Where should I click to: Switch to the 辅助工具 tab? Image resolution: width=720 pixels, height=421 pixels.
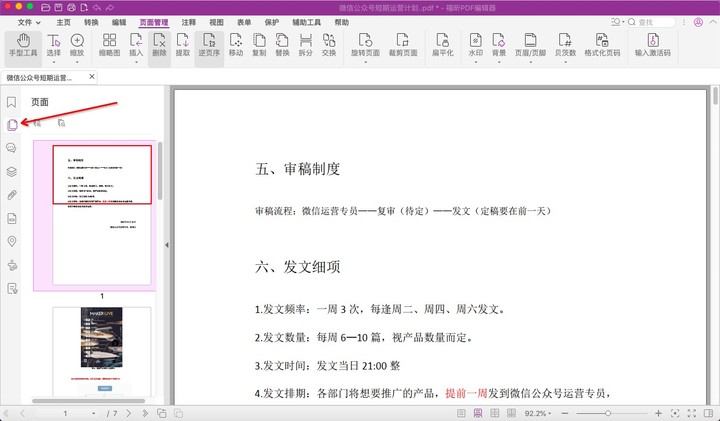306,22
